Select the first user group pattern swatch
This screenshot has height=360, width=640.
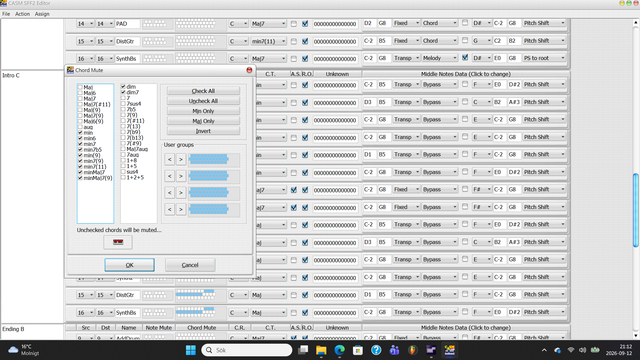point(209,159)
